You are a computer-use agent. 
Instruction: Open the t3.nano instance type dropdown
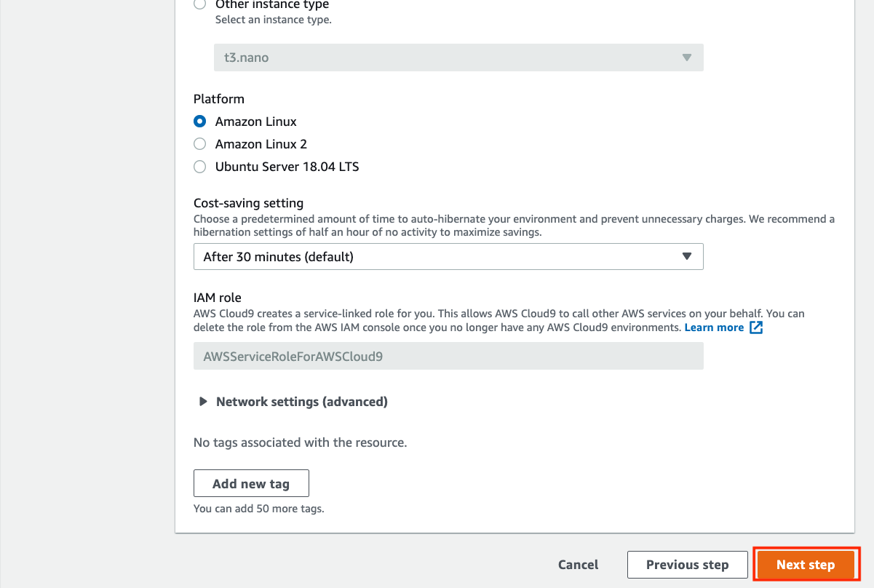458,57
